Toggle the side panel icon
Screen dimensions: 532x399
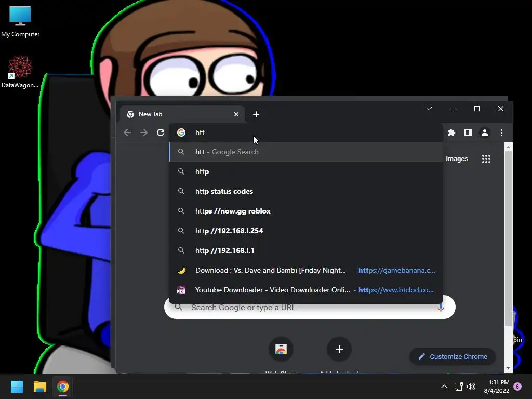tap(468, 132)
